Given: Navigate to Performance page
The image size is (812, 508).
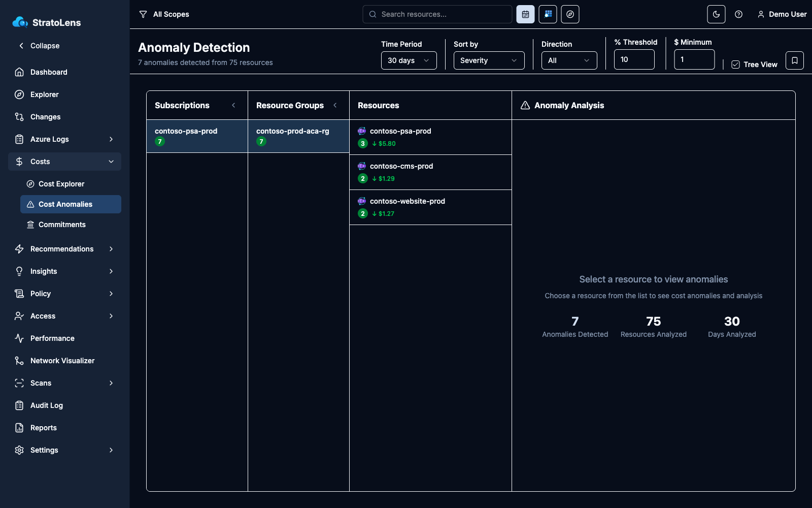Looking at the screenshot, I should point(64,338).
